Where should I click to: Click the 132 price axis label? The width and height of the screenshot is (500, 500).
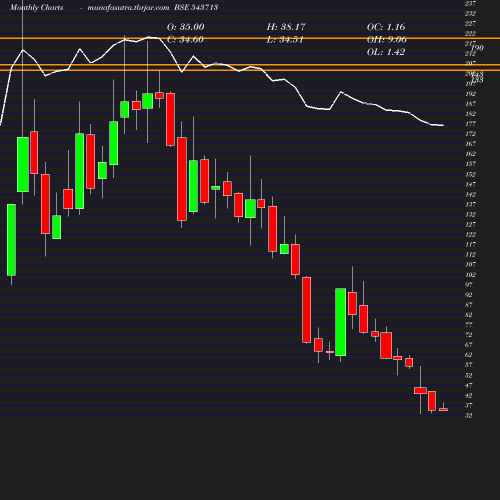point(470,214)
